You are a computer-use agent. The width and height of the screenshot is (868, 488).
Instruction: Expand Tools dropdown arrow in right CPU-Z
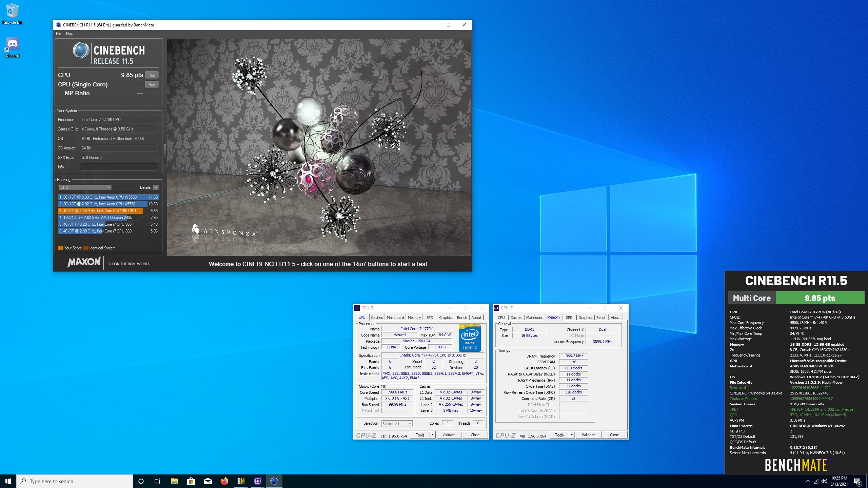tap(572, 435)
